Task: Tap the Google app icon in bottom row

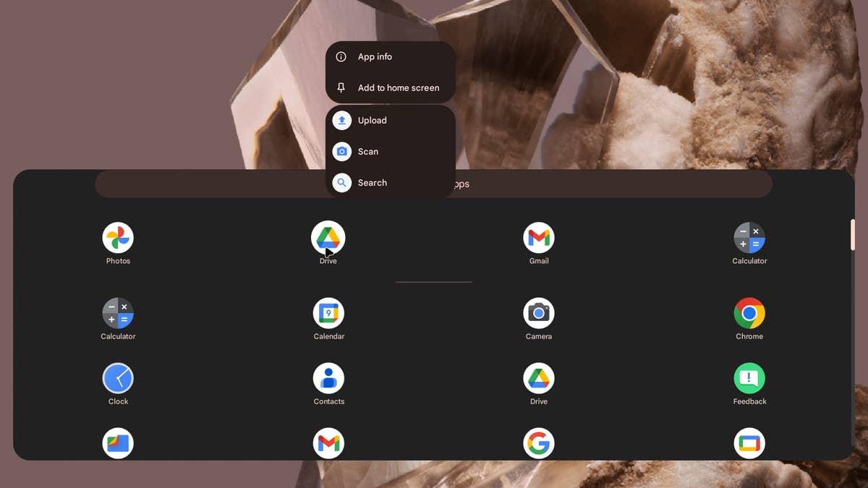Action: [x=539, y=443]
